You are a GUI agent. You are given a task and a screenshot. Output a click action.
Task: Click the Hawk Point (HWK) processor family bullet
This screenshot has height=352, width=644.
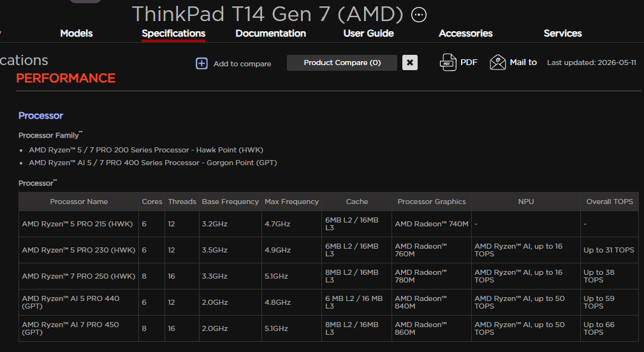click(x=146, y=150)
